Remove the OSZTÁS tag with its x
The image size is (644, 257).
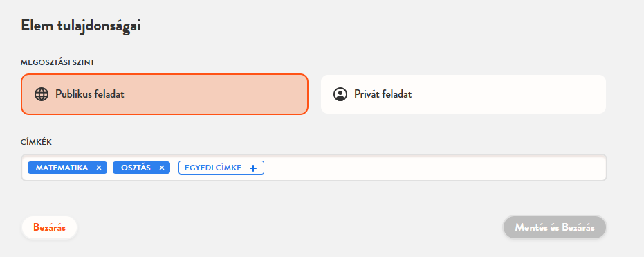click(x=162, y=168)
